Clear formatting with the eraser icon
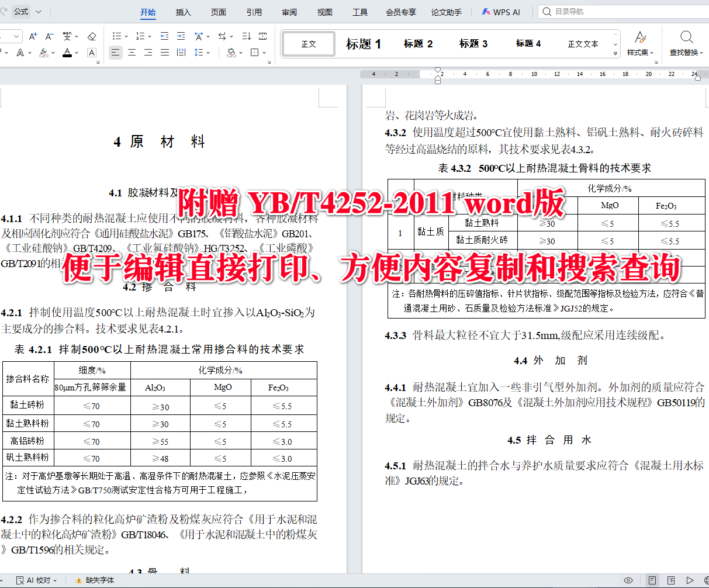 [92, 36]
